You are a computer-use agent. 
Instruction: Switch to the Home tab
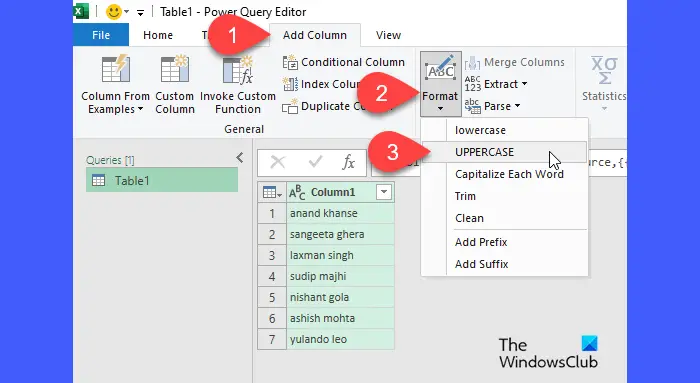click(x=158, y=35)
